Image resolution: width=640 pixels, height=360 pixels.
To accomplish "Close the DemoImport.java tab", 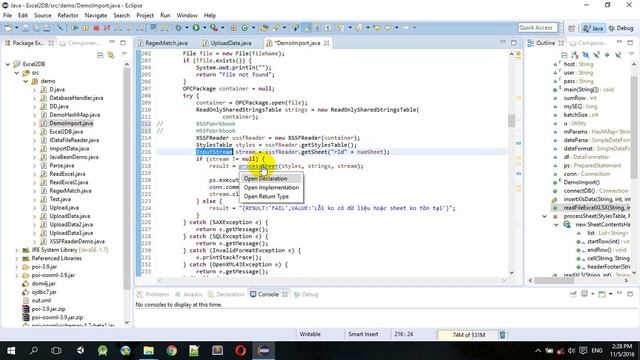I will click(327, 43).
